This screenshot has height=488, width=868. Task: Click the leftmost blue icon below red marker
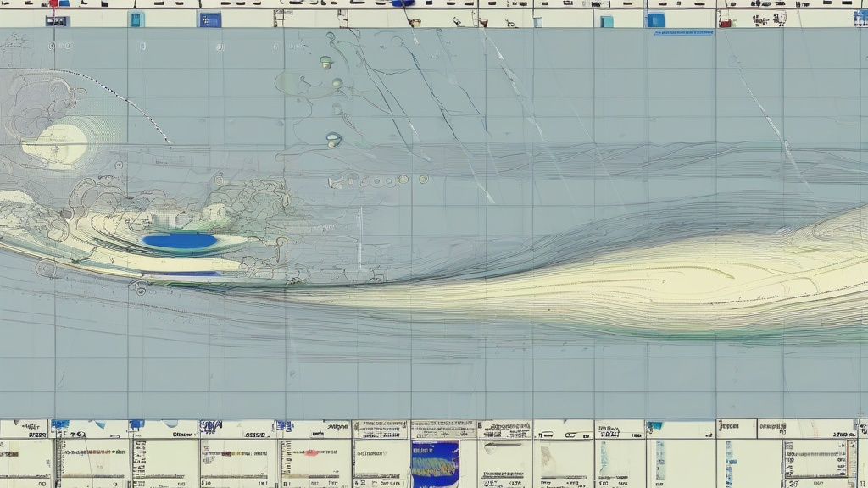[57, 20]
